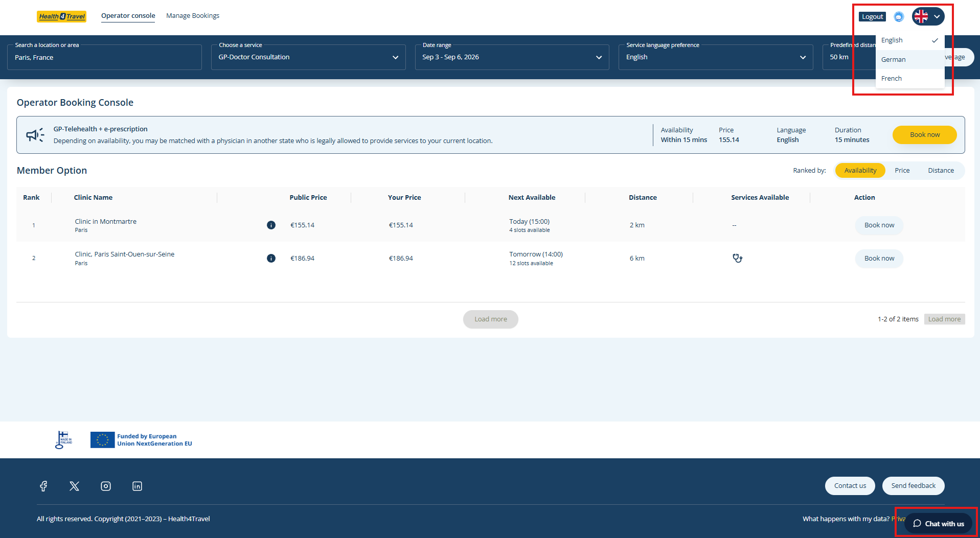Click the "Clinic in Montmartre" name
The width and height of the screenshot is (980, 538).
pyautogui.click(x=106, y=221)
